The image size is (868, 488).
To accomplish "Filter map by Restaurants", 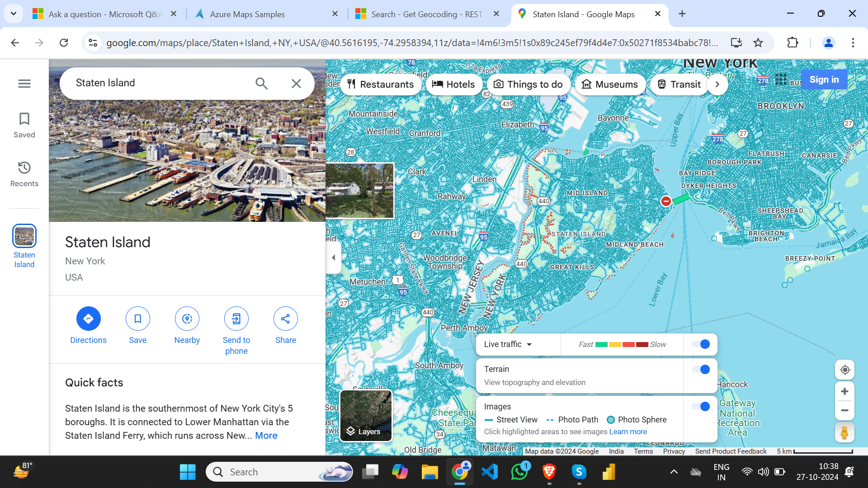I will (381, 84).
